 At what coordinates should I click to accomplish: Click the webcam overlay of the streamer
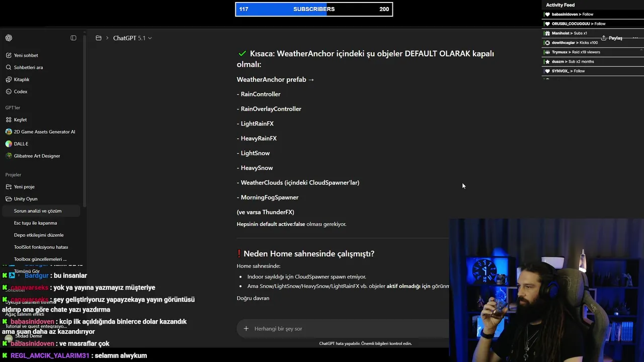pos(546,290)
